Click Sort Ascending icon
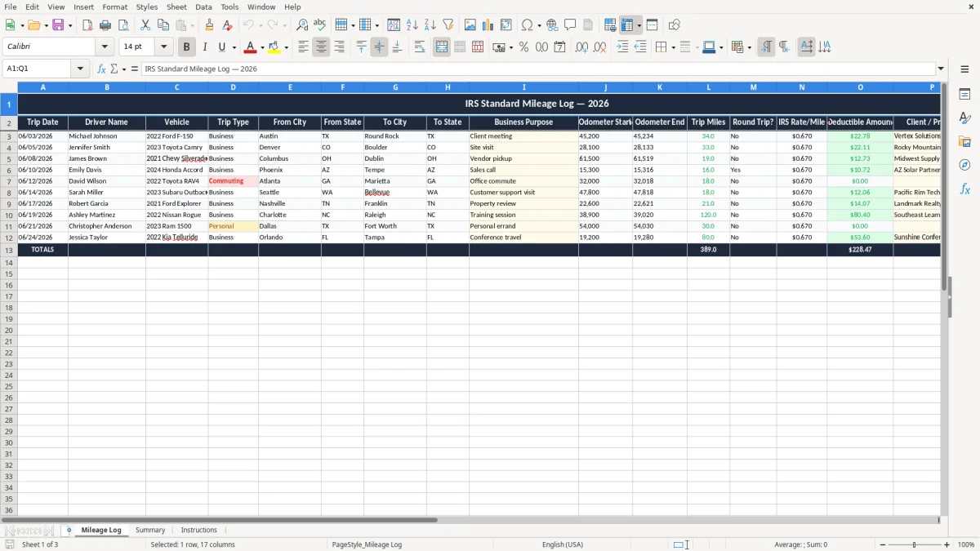 pyautogui.click(x=412, y=25)
